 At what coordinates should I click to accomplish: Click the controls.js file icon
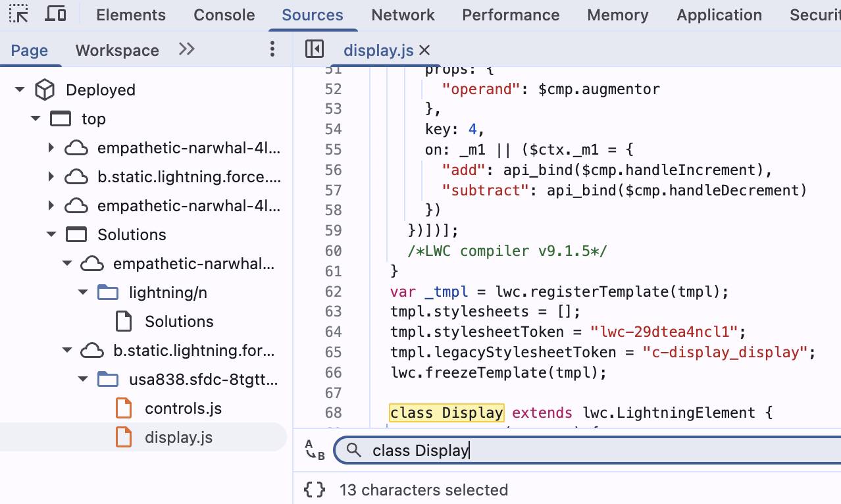point(124,408)
